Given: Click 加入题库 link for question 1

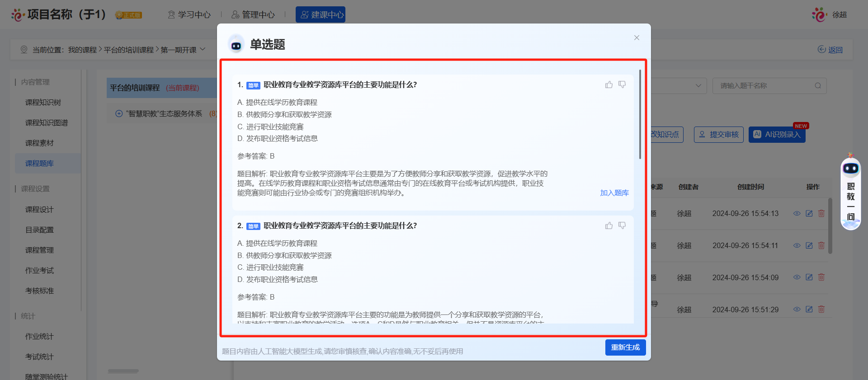Looking at the screenshot, I should [614, 193].
